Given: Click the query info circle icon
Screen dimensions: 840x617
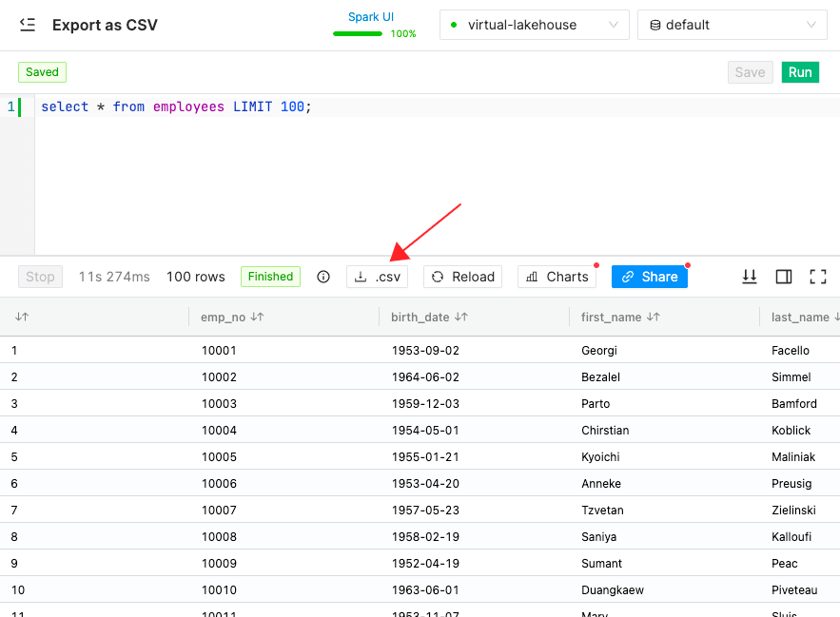Looking at the screenshot, I should coord(323,277).
